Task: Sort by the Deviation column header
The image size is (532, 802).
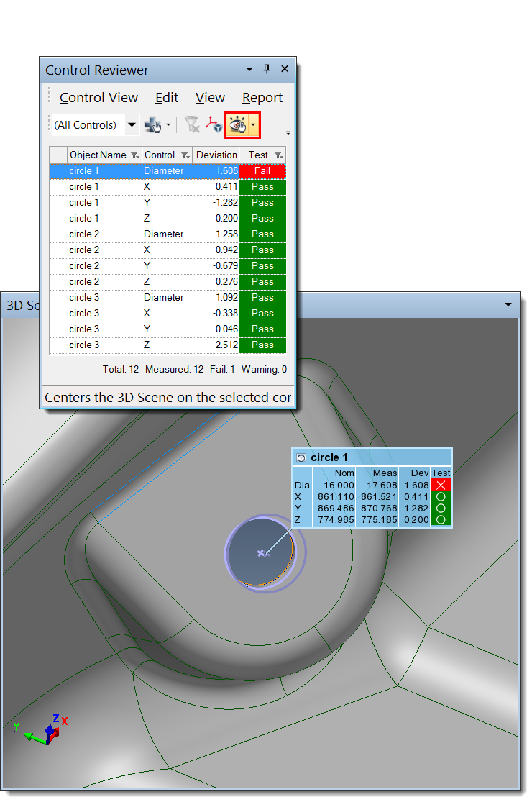Action: point(216,155)
